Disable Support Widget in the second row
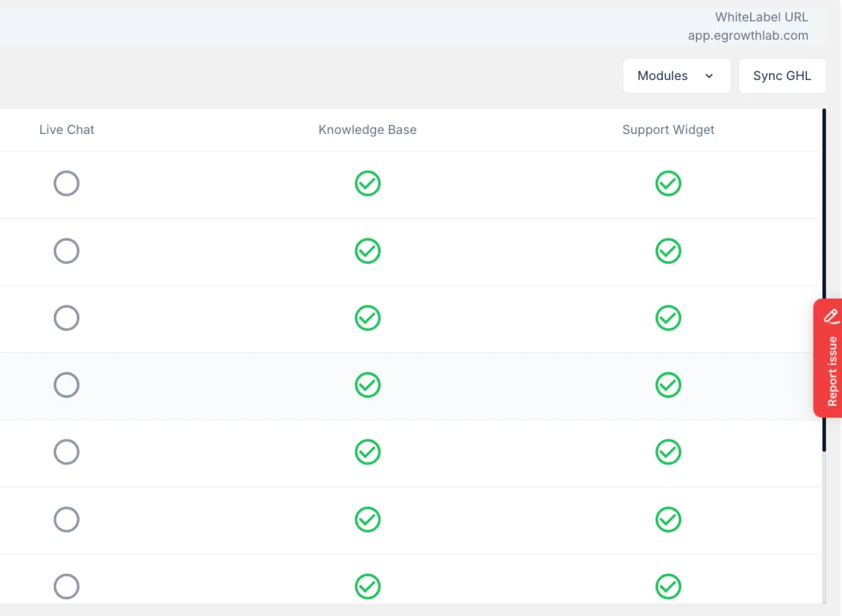 [x=669, y=251]
